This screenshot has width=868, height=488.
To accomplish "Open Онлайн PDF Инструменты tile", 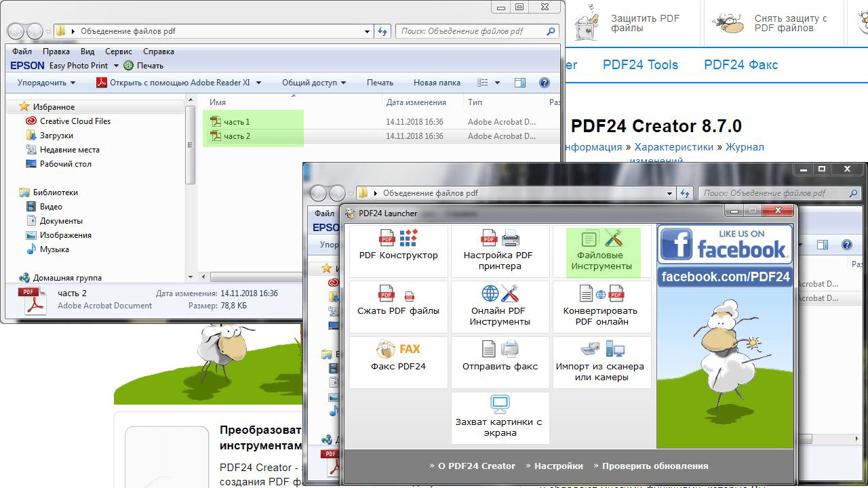I will click(x=500, y=306).
